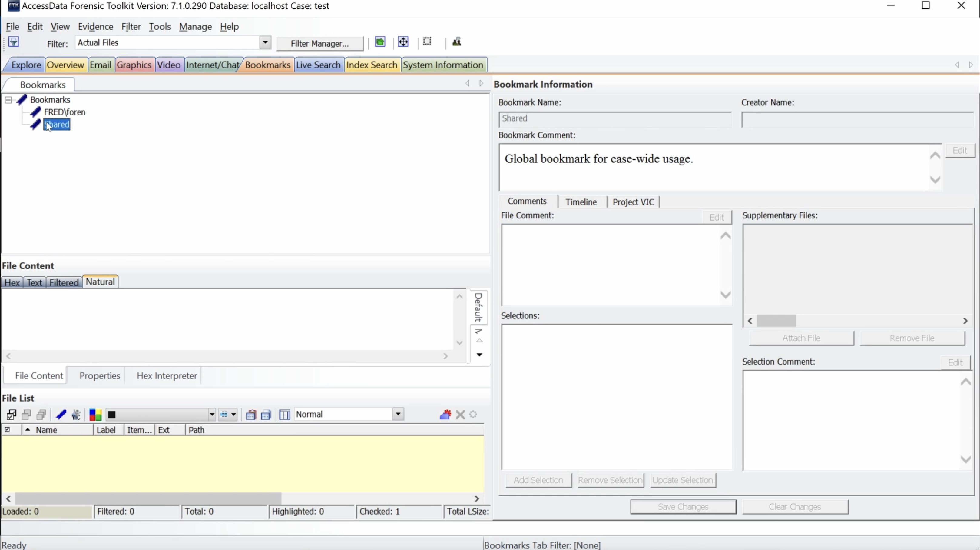Open the Filter Manager button
This screenshot has width=980, height=550.
[319, 44]
